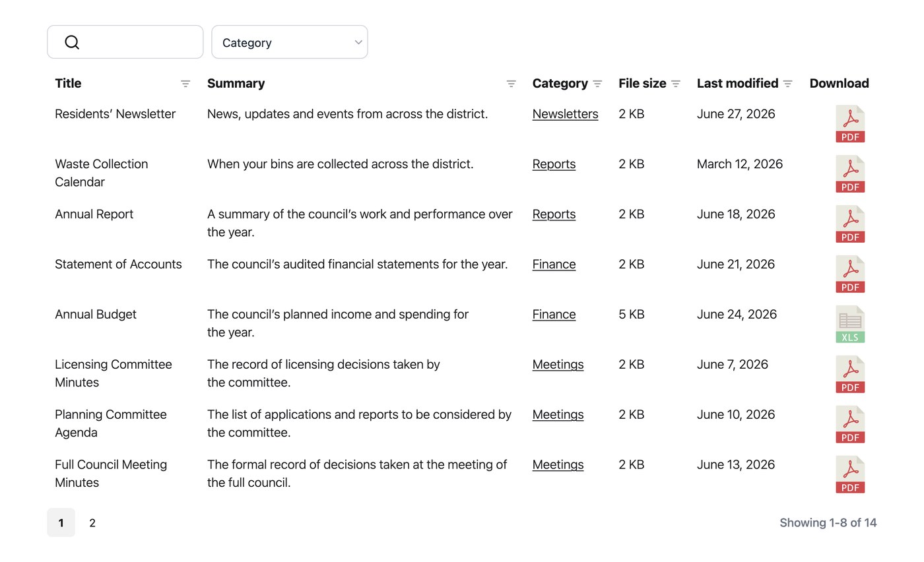Download the Annual Report PDF
The image size is (924, 562).
pyautogui.click(x=850, y=224)
